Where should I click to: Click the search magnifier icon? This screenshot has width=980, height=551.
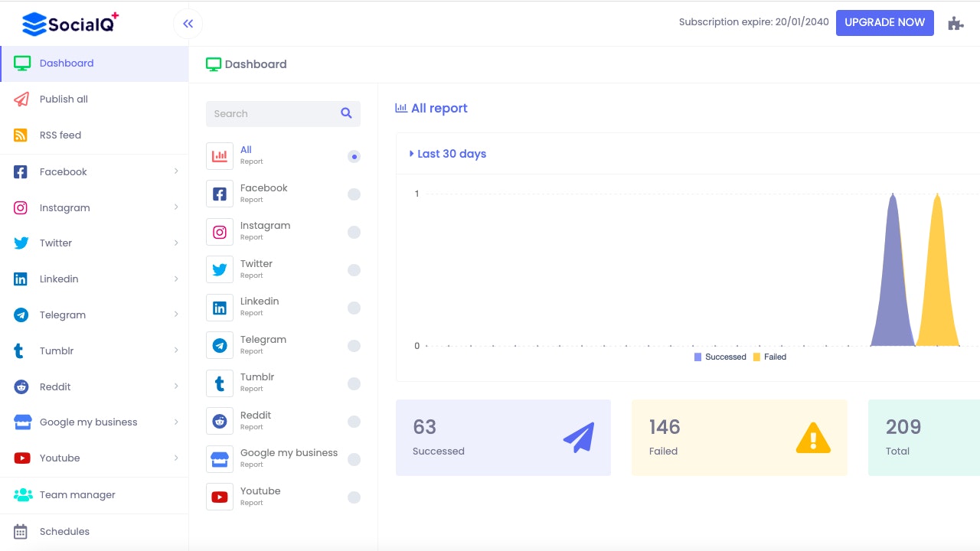pos(346,113)
